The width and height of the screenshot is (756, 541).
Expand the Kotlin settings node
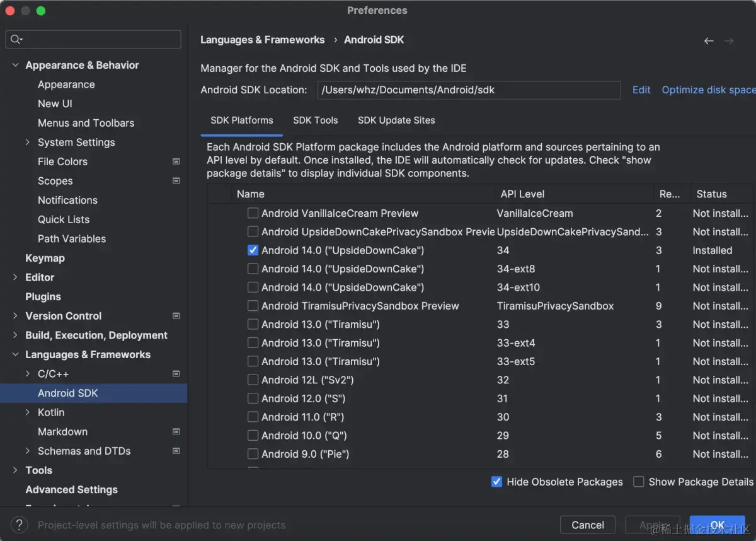28,412
